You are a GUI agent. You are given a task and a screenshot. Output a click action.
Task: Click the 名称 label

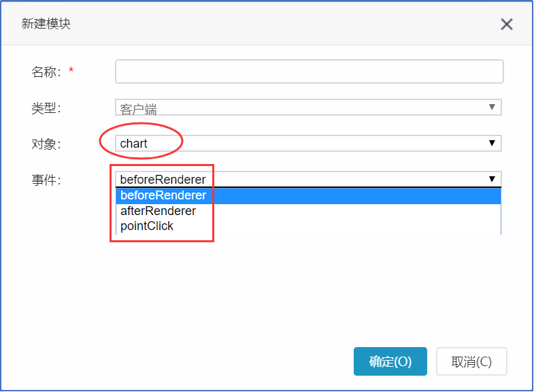(46, 72)
